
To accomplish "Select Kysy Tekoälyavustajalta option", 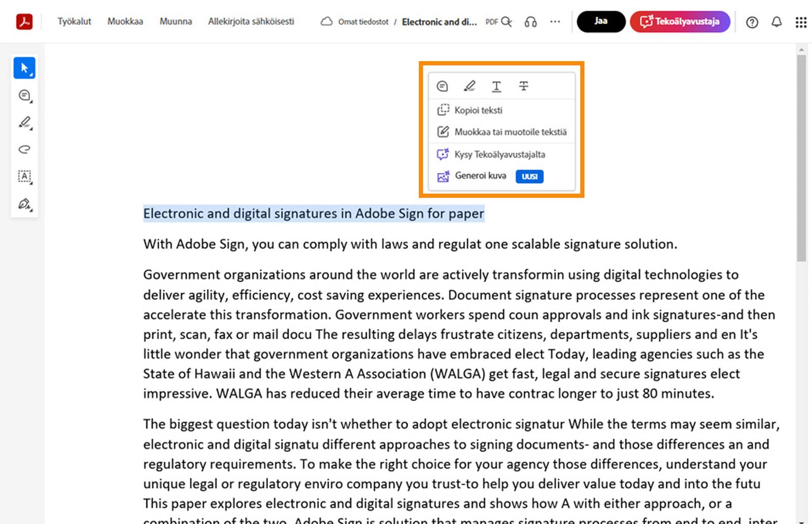I will coord(501,154).
